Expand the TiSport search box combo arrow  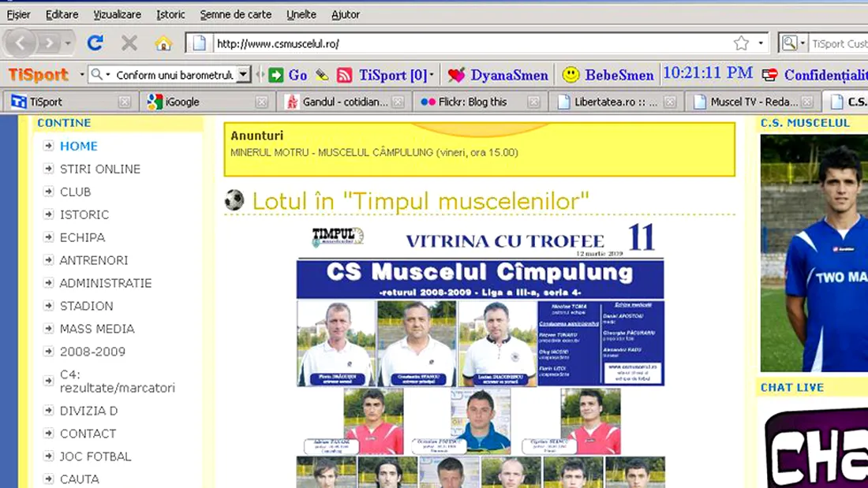tap(243, 75)
